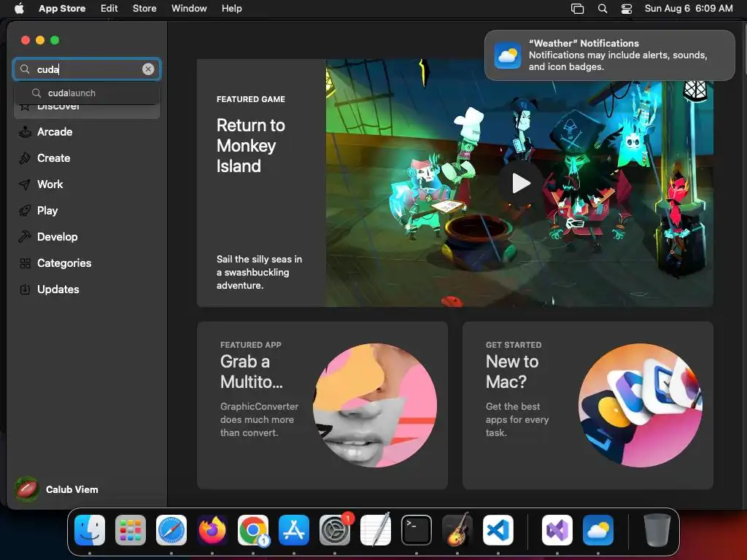The width and height of the screenshot is (747, 560).
Task: Open the Weather Notifications banner
Action: click(609, 55)
